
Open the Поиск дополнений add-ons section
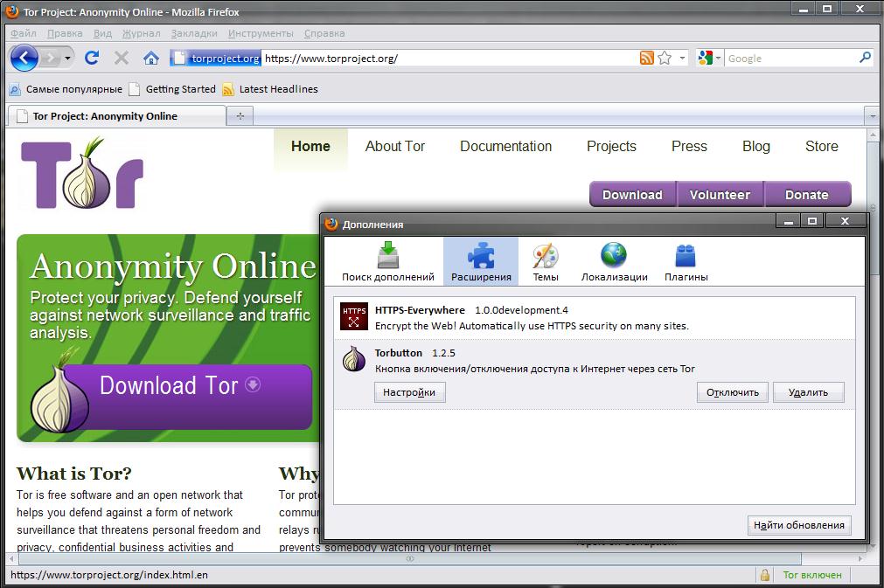click(x=387, y=262)
